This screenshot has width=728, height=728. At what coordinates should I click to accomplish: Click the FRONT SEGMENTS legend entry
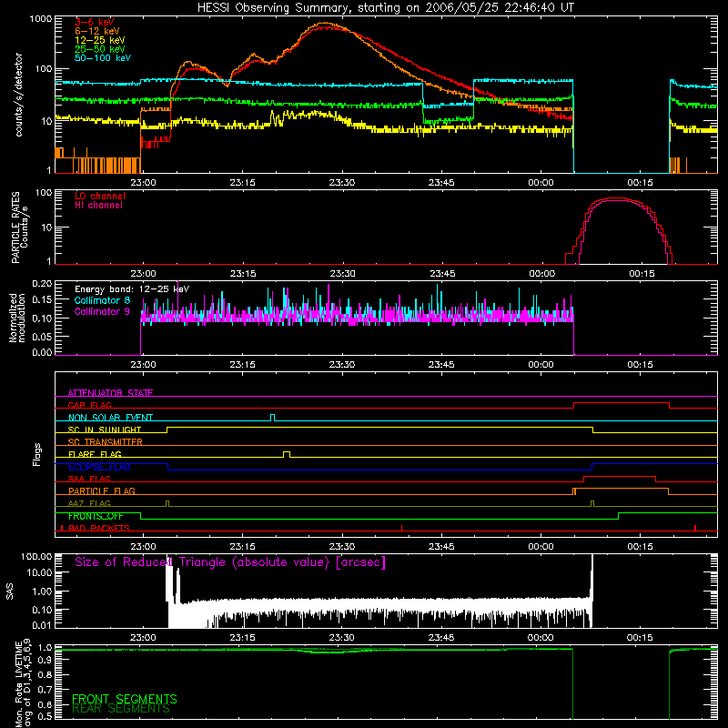pos(125,699)
